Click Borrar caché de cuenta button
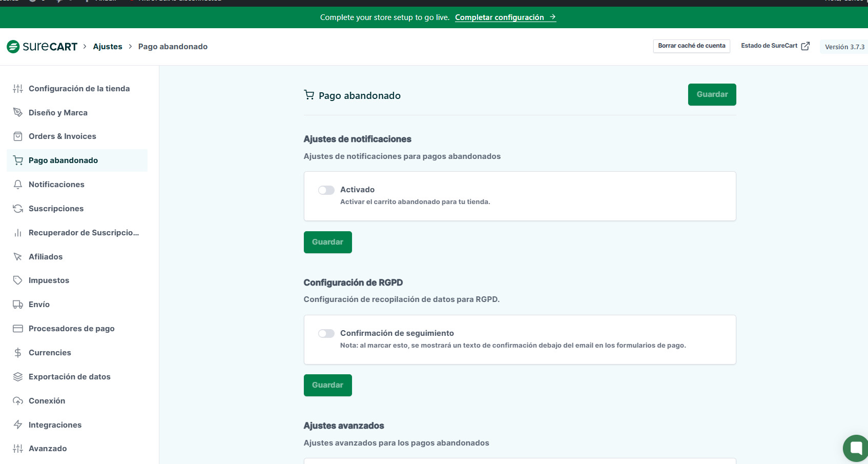Viewport: 868px width, 464px height. coord(691,46)
